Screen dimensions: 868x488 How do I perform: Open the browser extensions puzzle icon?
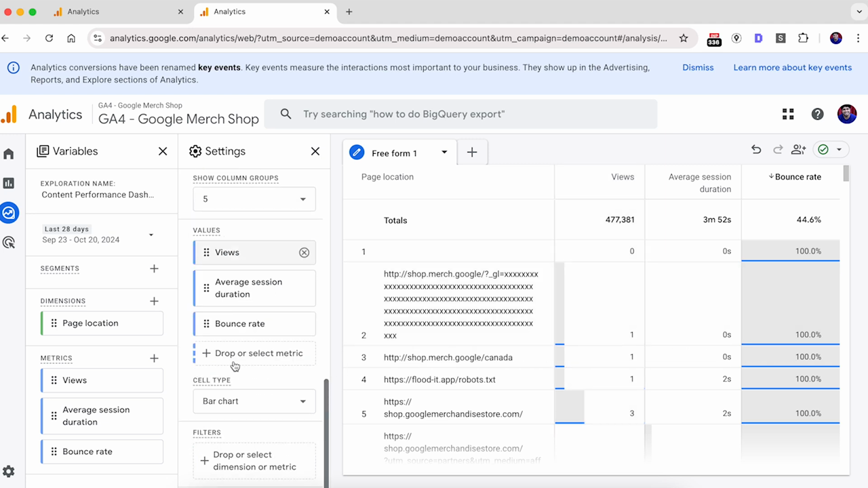(803, 39)
